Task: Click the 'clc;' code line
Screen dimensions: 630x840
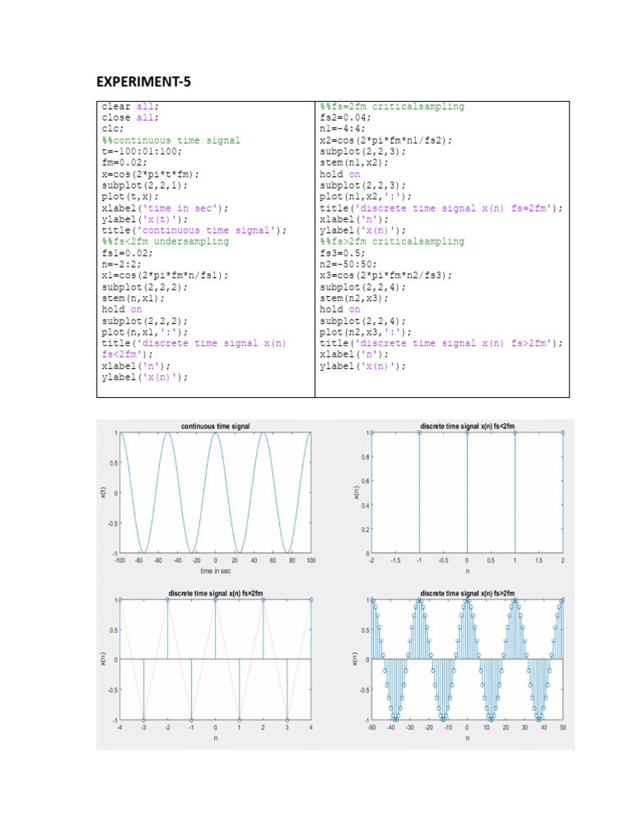Action: pyautogui.click(x=112, y=129)
